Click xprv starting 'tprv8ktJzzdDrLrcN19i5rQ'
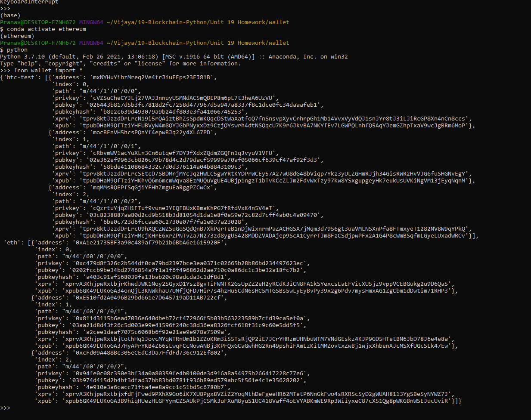531x420 pixels. click(x=276, y=119)
